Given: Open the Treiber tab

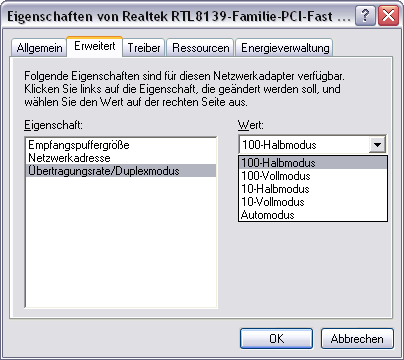Looking at the screenshot, I should [144, 48].
